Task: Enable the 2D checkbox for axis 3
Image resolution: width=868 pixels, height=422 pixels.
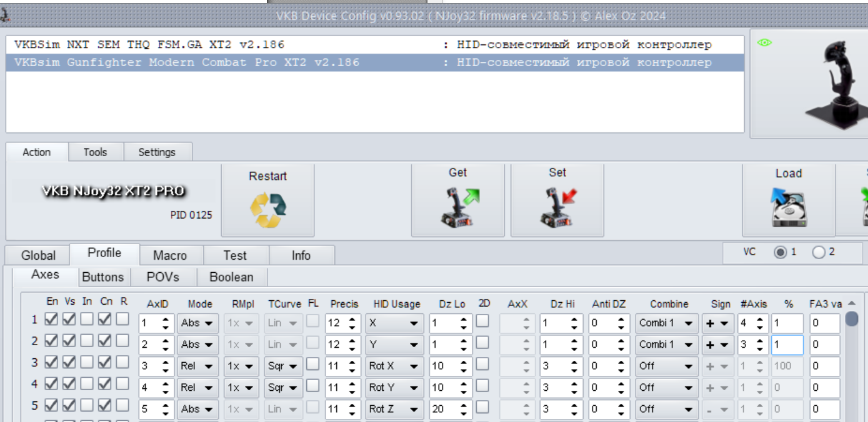Action: [482, 364]
